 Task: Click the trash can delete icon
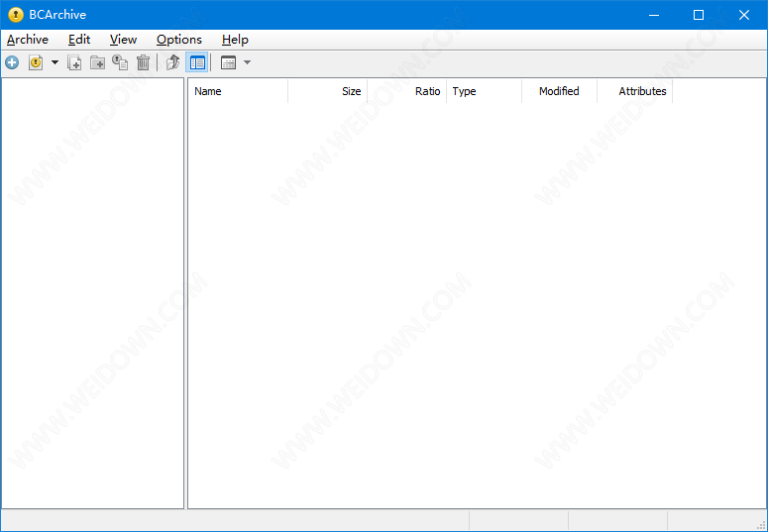143,62
